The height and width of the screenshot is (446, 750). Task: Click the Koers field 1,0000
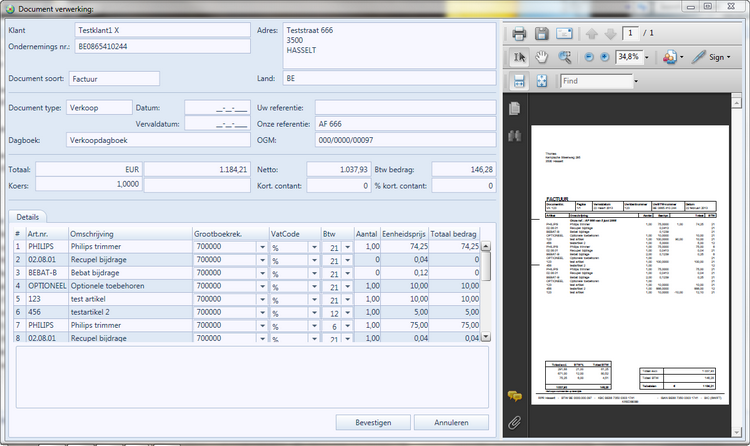tap(88, 184)
